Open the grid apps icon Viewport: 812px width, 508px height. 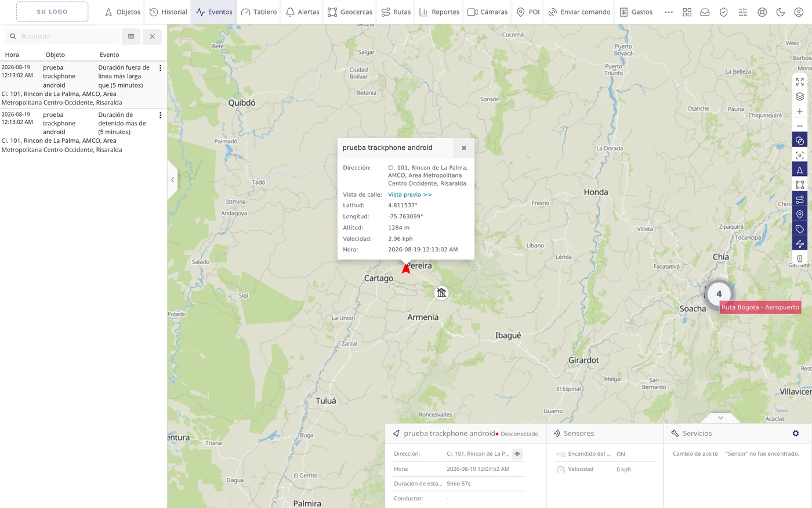[x=687, y=12]
